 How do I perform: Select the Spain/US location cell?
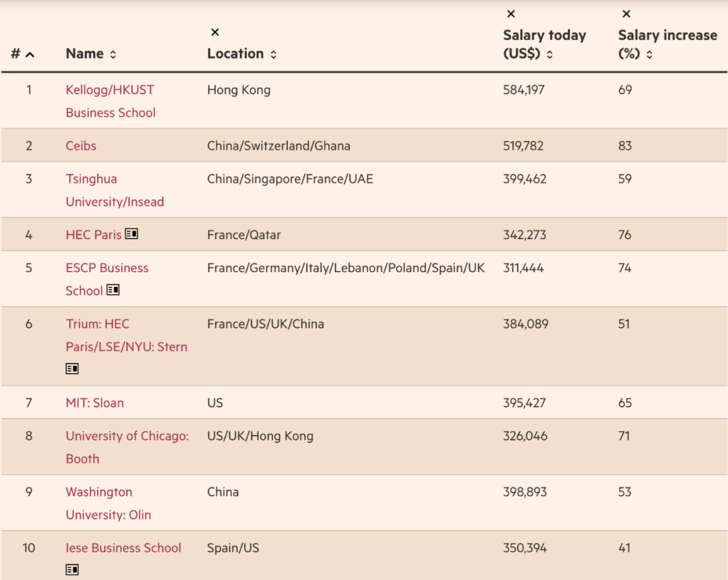[x=233, y=548]
